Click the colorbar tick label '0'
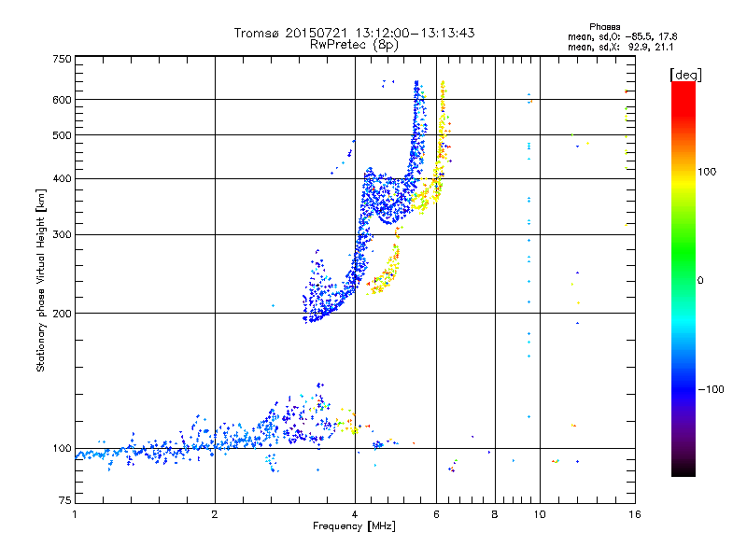 pos(700,281)
